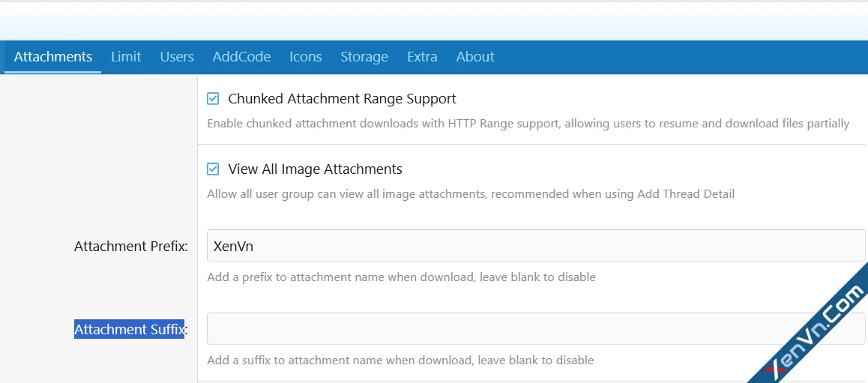Open the Users tab
This screenshot has width=868, height=383.
(177, 56)
